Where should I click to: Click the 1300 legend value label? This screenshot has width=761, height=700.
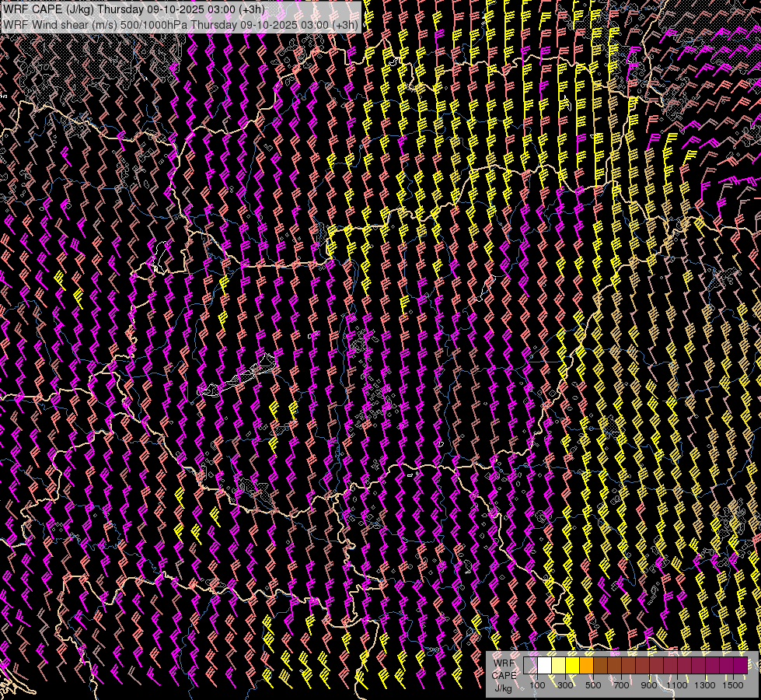(705, 685)
